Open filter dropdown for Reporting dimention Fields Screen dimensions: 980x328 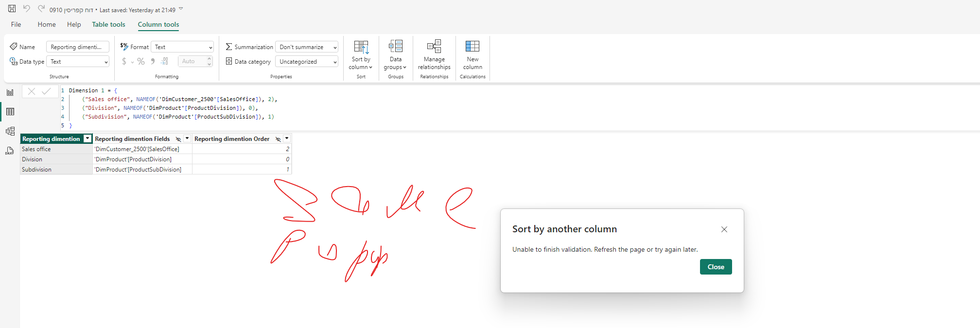(187, 138)
